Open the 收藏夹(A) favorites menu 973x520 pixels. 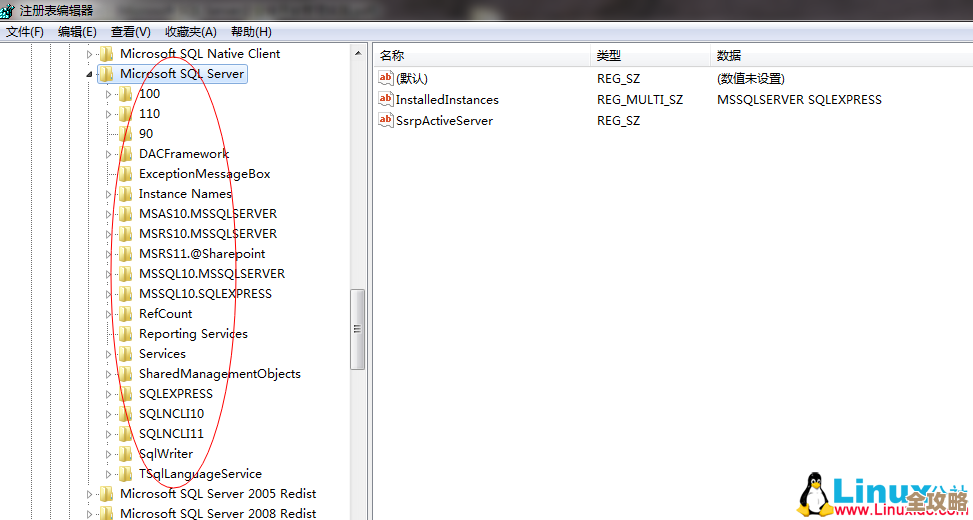(x=190, y=32)
